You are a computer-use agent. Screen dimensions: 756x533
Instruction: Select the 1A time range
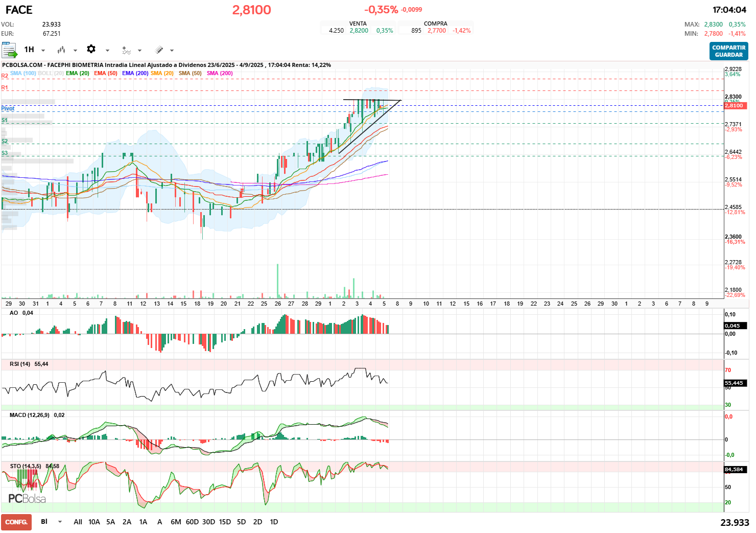tap(143, 522)
